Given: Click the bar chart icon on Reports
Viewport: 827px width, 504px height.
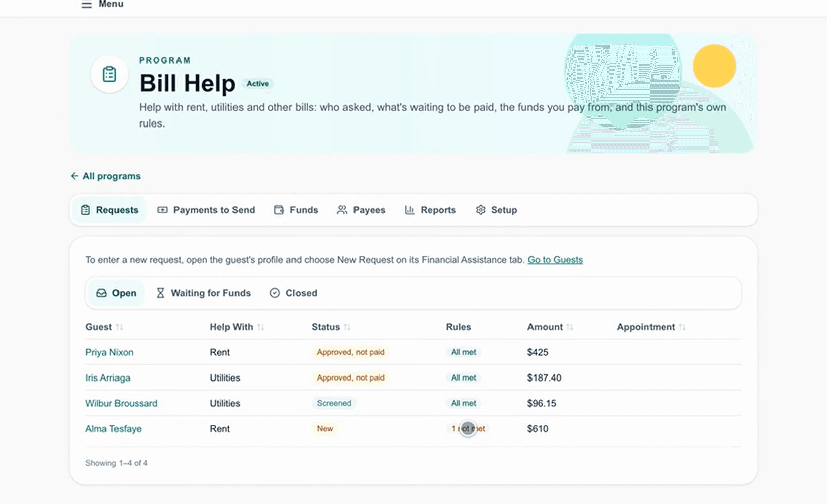Looking at the screenshot, I should 409,210.
